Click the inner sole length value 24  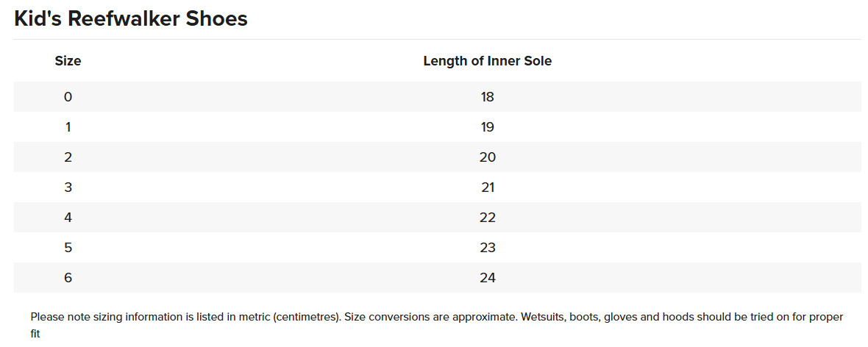pyautogui.click(x=487, y=277)
